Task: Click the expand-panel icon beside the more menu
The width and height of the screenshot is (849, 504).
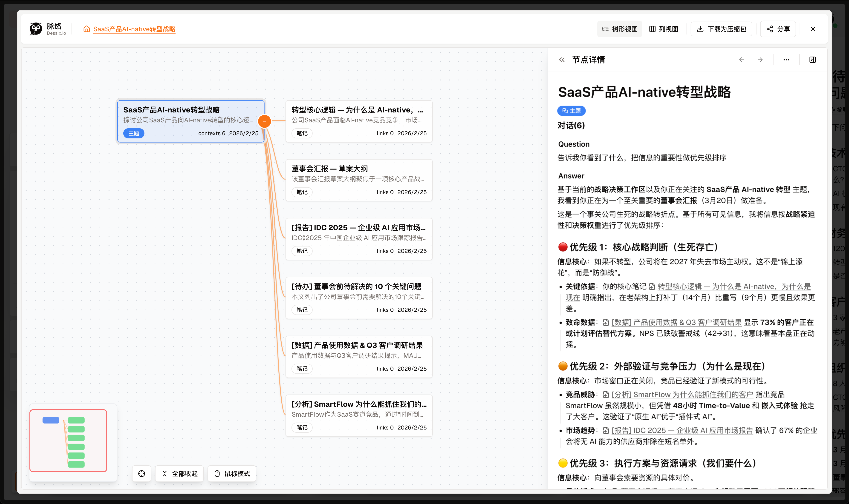Action: coord(813,60)
